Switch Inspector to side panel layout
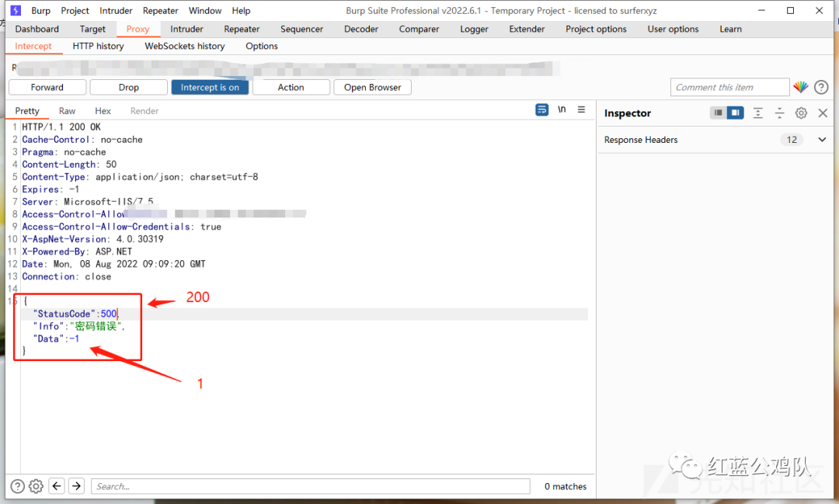 [735, 113]
